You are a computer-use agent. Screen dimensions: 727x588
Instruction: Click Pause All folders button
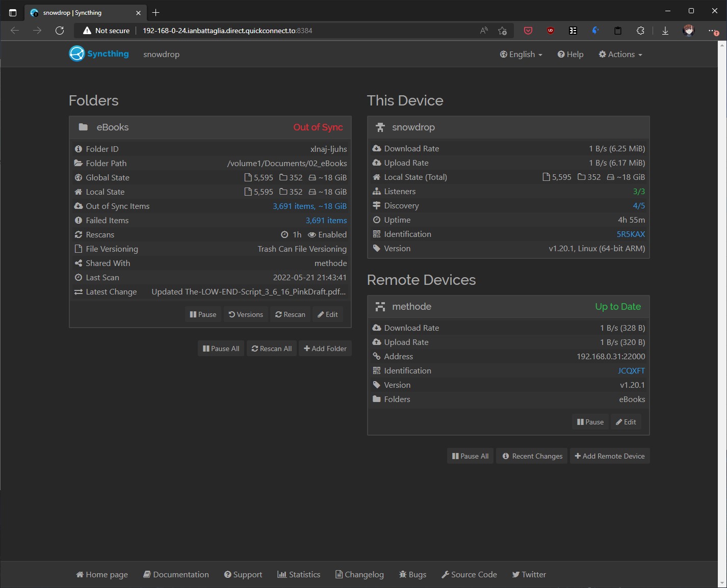(221, 349)
